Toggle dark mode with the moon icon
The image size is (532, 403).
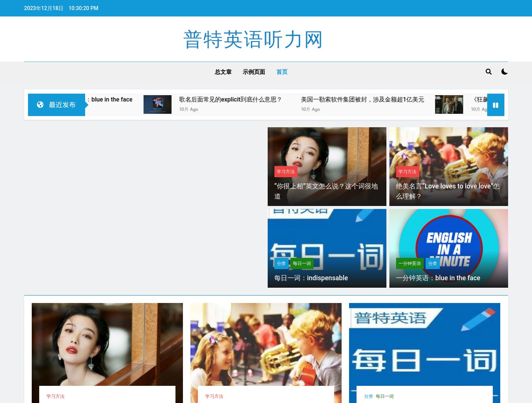coord(504,72)
